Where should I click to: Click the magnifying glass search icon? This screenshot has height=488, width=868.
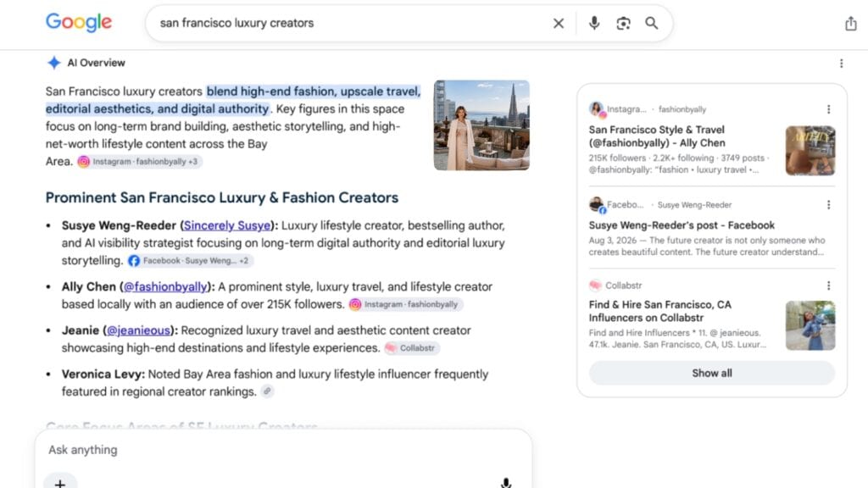[x=652, y=23]
